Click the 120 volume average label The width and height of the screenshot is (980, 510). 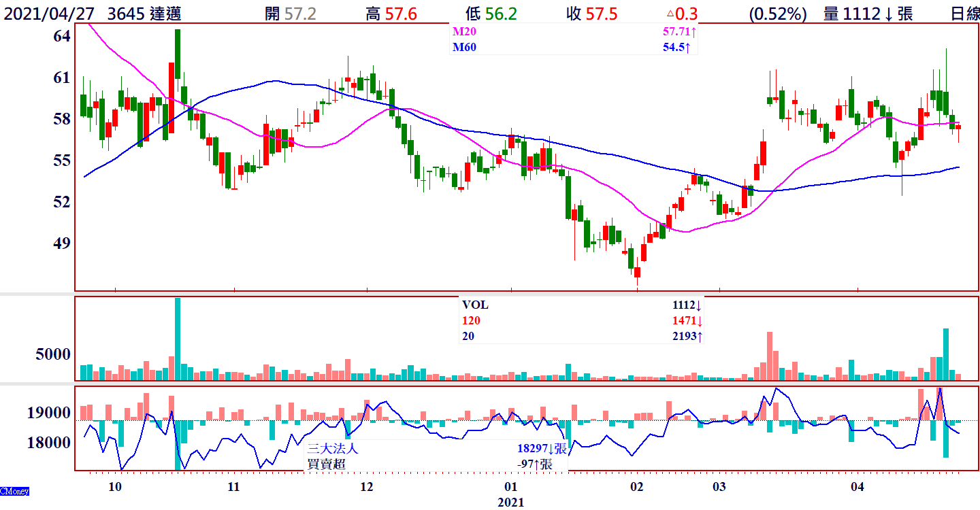pos(470,320)
